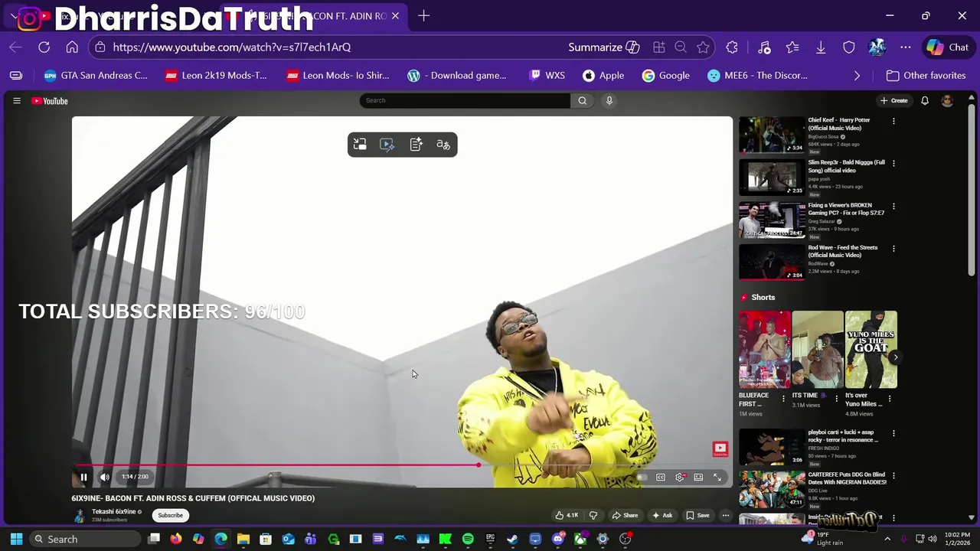Open the YouTube notifications bell
This screenshot has height=551, width=980.
point(925,101)
